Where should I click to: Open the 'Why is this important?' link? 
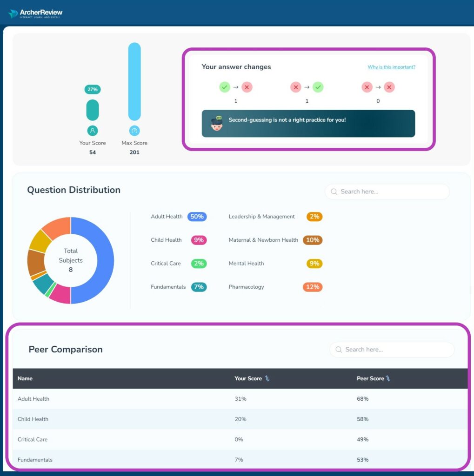click(391, 67)
